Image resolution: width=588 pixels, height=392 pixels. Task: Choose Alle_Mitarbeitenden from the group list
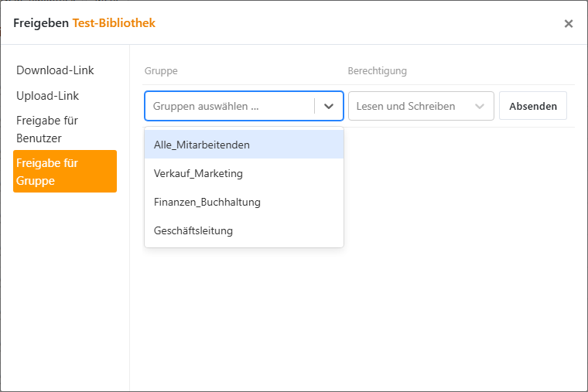pyautogui.click(x=244, y=145)
